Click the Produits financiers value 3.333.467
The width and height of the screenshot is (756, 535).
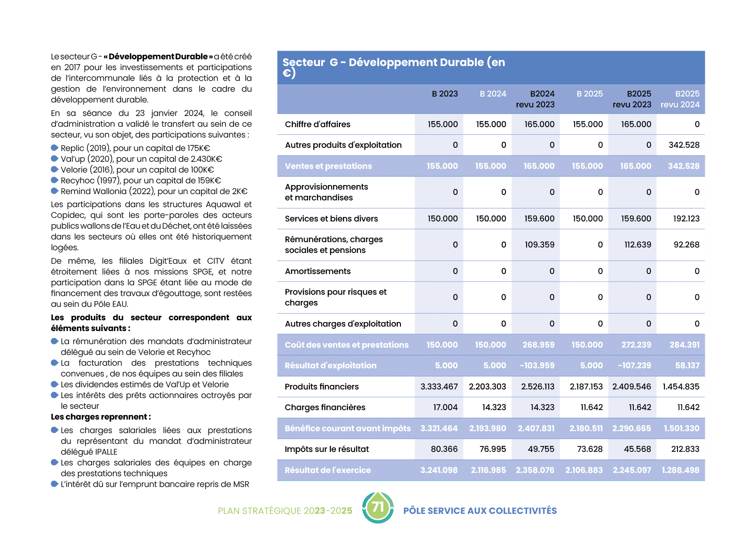[x=439, y=387]
